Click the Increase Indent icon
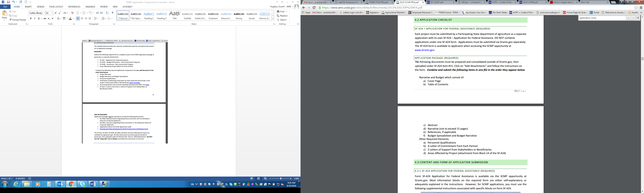Viewport: 644px width, 193px height. point(101,13)
